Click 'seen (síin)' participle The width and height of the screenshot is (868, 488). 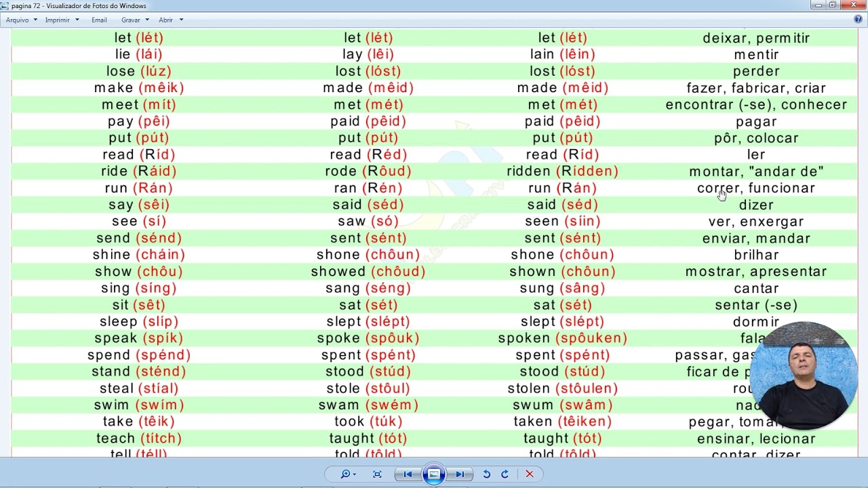coord(563,222)
